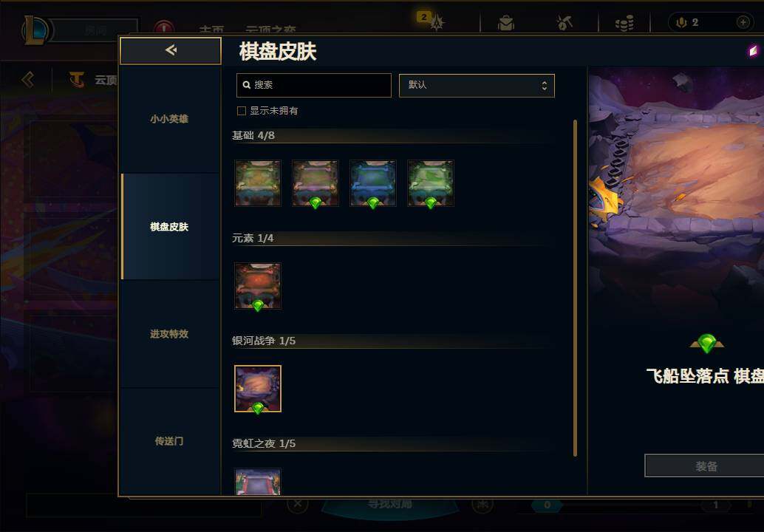This screenshot has height=532, width=764.
Task: Click the skin list vertical scrollbar
Action: (576, 288)
